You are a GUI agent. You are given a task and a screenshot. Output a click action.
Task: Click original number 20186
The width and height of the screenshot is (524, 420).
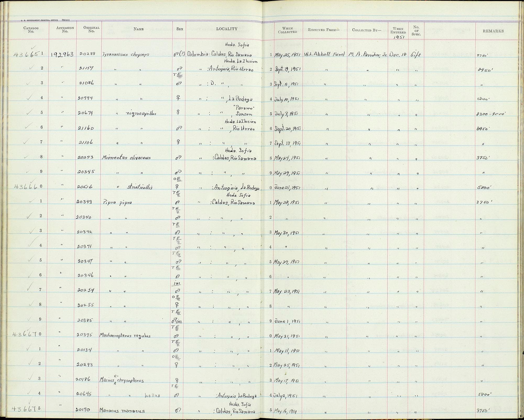click(84, 379)
